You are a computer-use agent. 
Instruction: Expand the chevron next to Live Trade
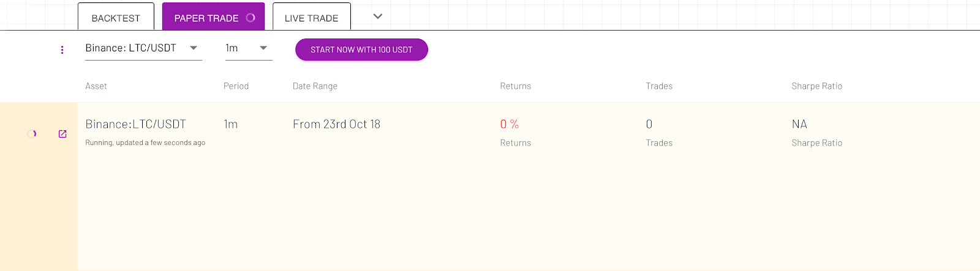(378, 17)
